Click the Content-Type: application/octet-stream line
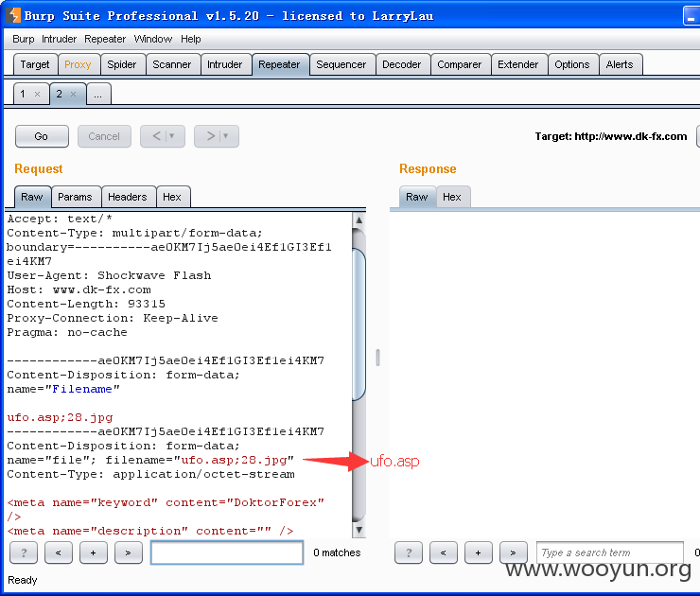 [151, 475]
